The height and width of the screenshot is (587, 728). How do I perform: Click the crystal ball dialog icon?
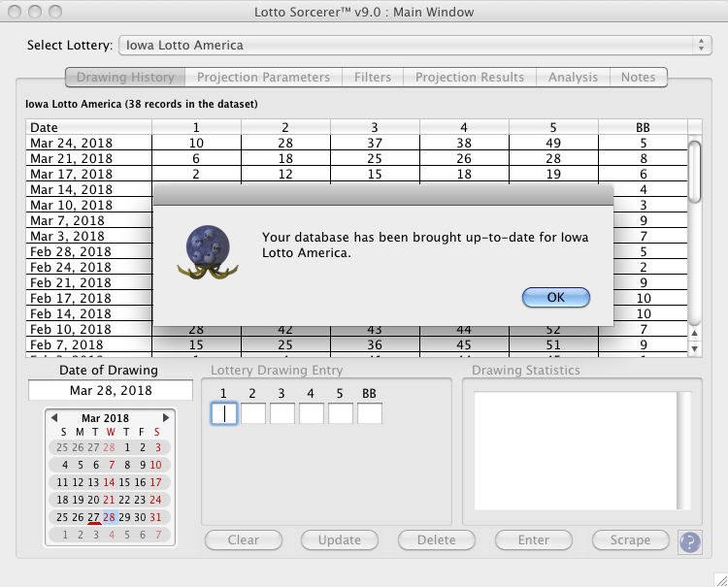tap(208, 252)
